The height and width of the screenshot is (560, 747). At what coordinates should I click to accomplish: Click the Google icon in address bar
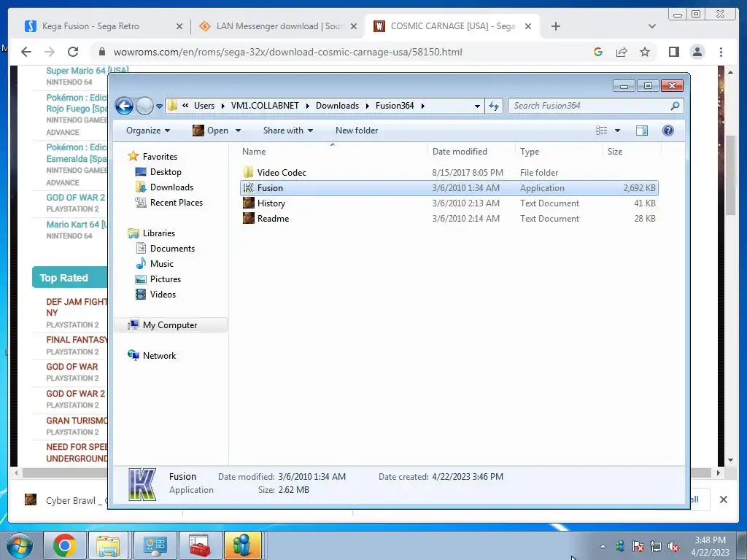click(x=598, y=52)
